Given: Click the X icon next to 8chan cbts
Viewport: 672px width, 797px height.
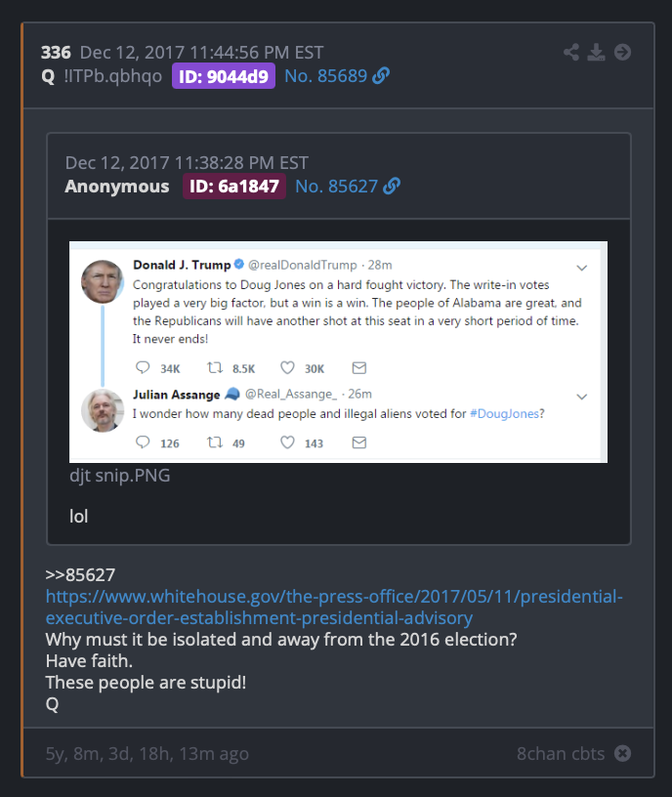Looking at the screenshot, I should pos(623,753).
